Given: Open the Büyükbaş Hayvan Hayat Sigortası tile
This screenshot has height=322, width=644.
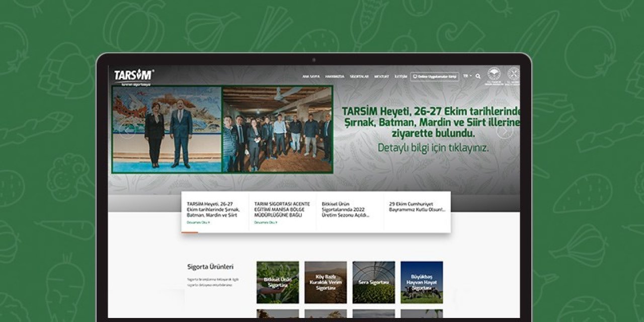Looking at the screenshot, I should coord(422,283).
